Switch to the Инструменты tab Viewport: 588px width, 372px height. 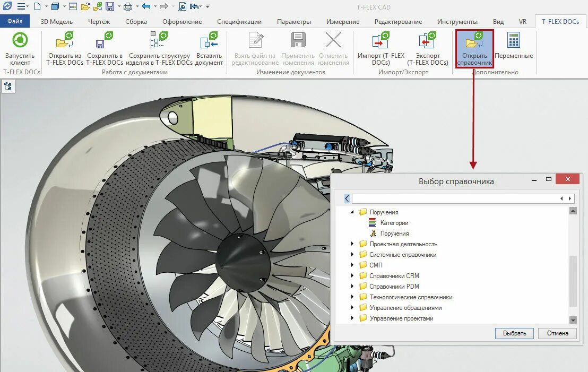(x=457, y=22)
